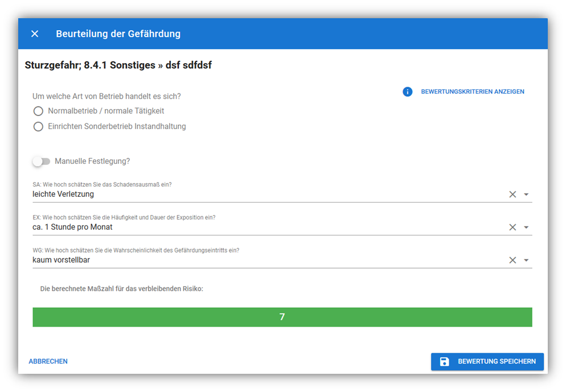Click label Die berechnete Maßzahl
This screenshot has height=392, width=566.
point(122,289)
